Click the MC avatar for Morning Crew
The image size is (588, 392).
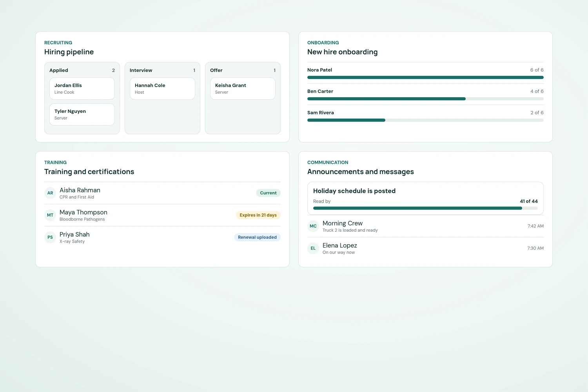[313, 226]
